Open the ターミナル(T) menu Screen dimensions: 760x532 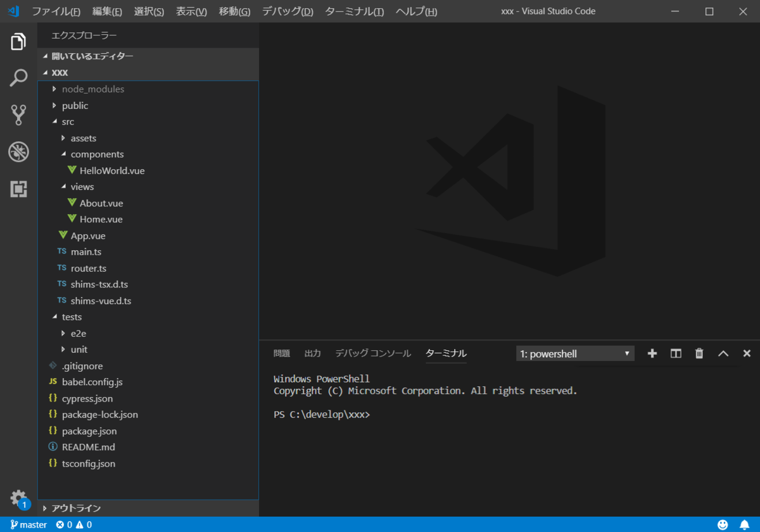(x=354, y=11)
